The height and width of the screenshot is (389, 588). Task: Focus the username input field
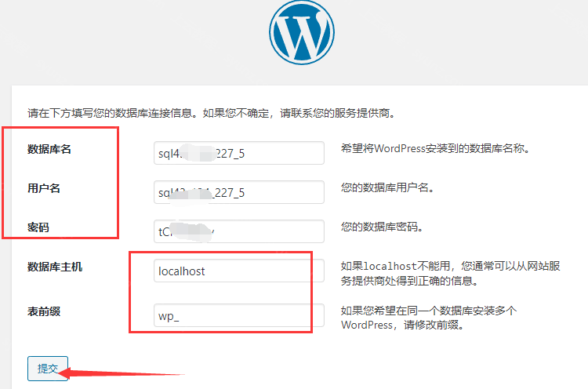tap(239, 192)
